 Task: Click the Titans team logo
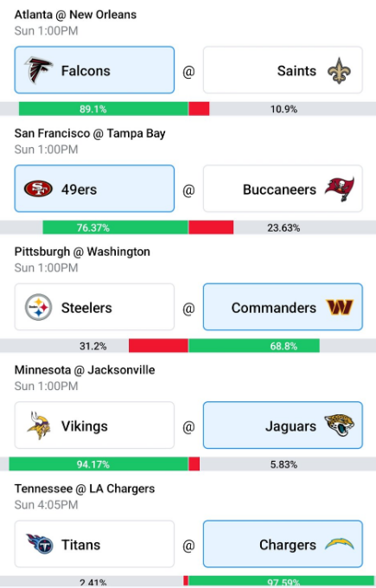point(40,544)
